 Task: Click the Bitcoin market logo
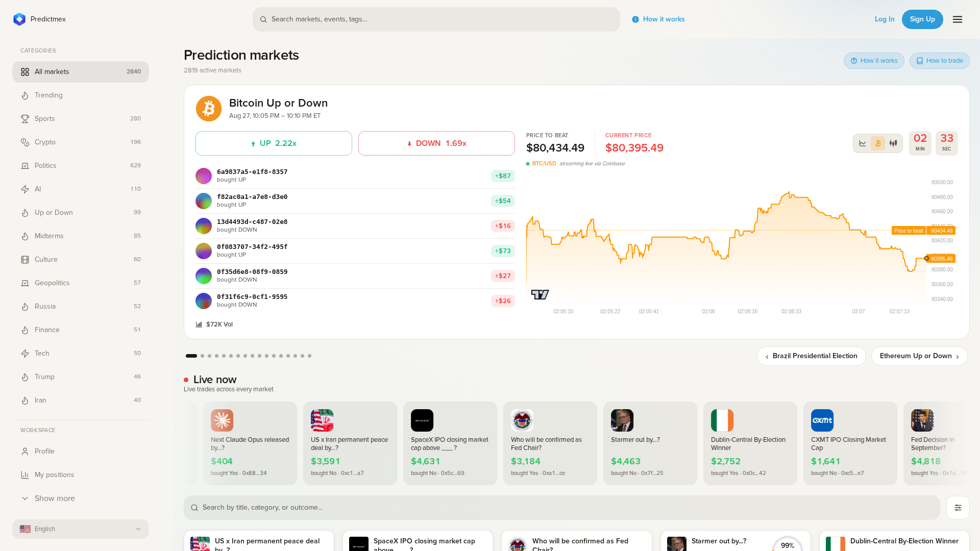point(209,109)
